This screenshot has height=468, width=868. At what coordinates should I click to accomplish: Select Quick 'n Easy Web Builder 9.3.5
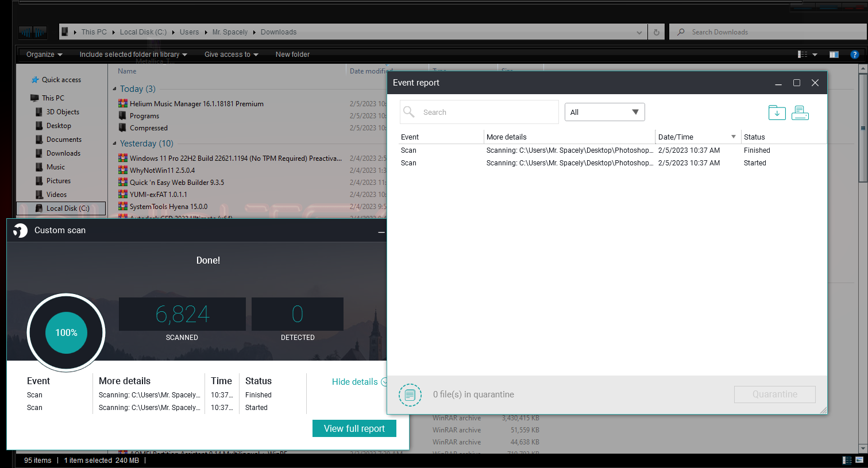click(177, 183)
